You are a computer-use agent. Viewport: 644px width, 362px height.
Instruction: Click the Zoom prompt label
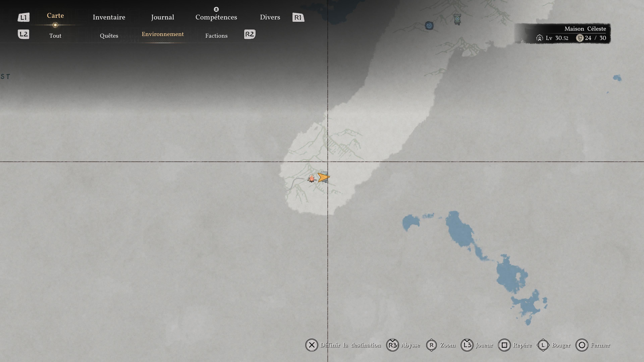(x=448, y=345)
